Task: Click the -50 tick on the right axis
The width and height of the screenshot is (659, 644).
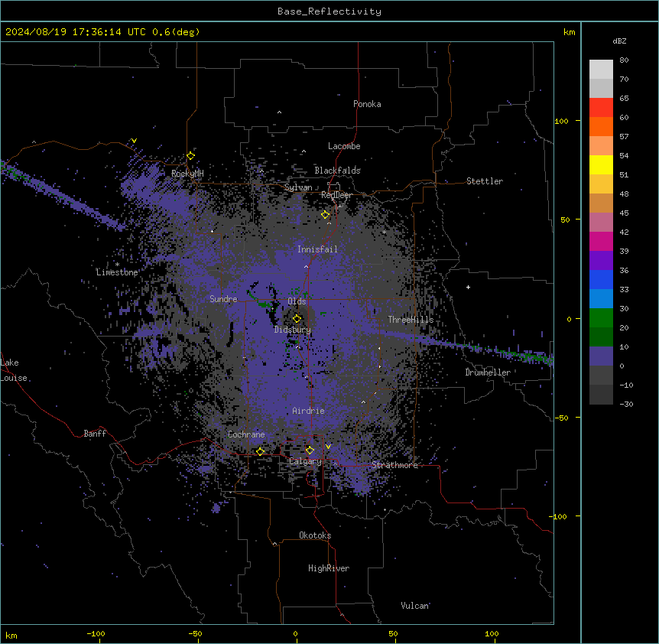Action: pyautogui.click(x=561, y=418)
